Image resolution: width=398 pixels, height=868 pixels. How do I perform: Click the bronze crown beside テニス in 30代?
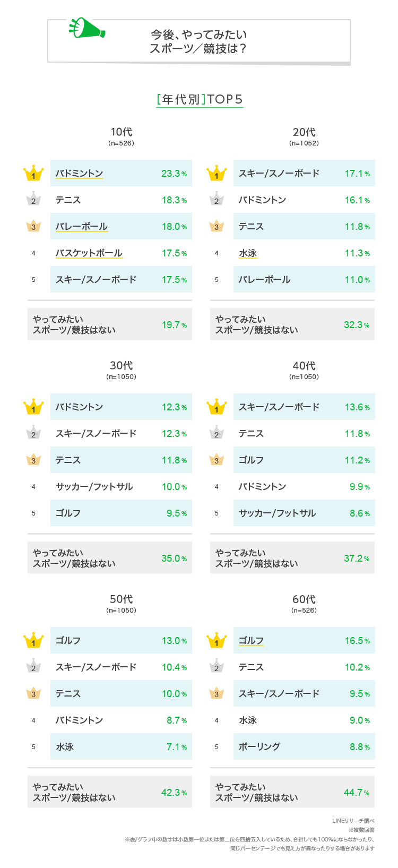(x=33, y=460)
